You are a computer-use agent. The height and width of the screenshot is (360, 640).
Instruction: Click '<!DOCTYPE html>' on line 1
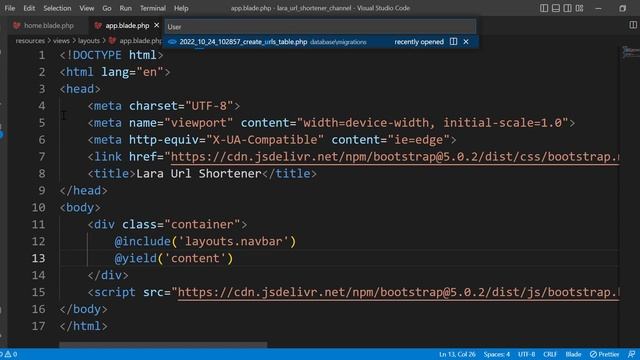111,55
